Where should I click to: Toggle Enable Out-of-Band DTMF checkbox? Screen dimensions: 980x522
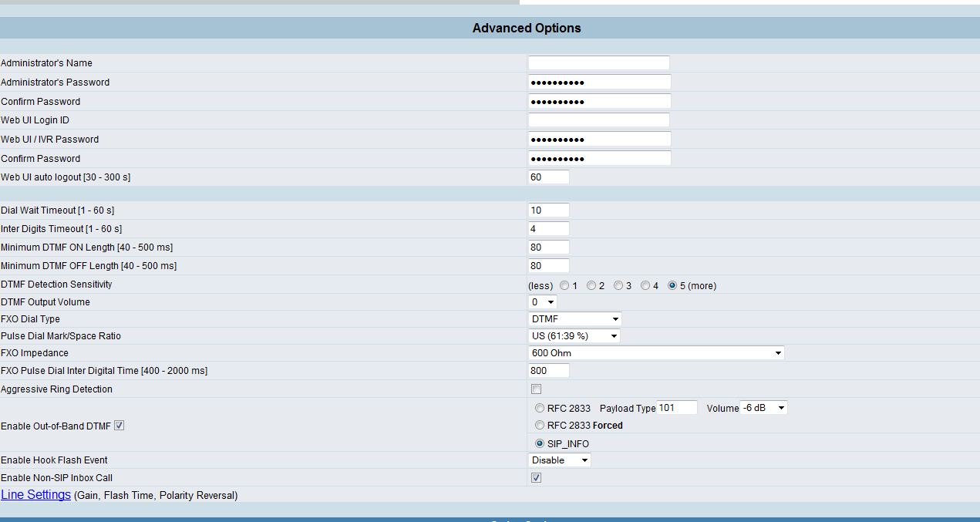pyautogui.click(x=119, y=426)
